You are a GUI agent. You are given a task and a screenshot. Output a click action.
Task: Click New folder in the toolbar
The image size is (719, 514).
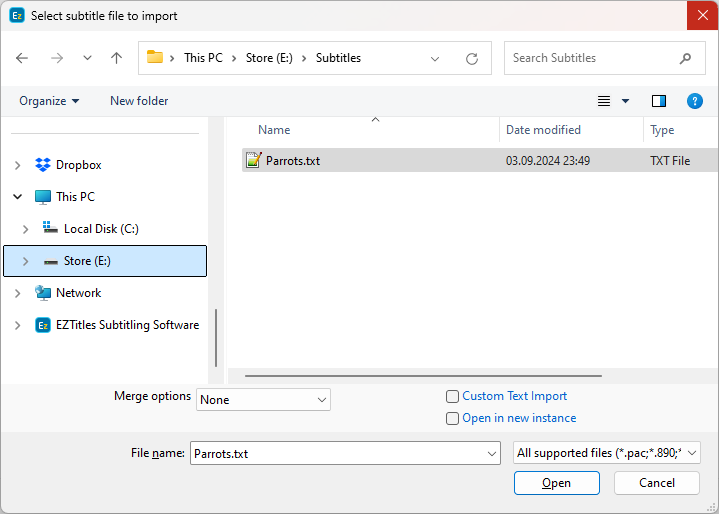click(x=139, y=101)
